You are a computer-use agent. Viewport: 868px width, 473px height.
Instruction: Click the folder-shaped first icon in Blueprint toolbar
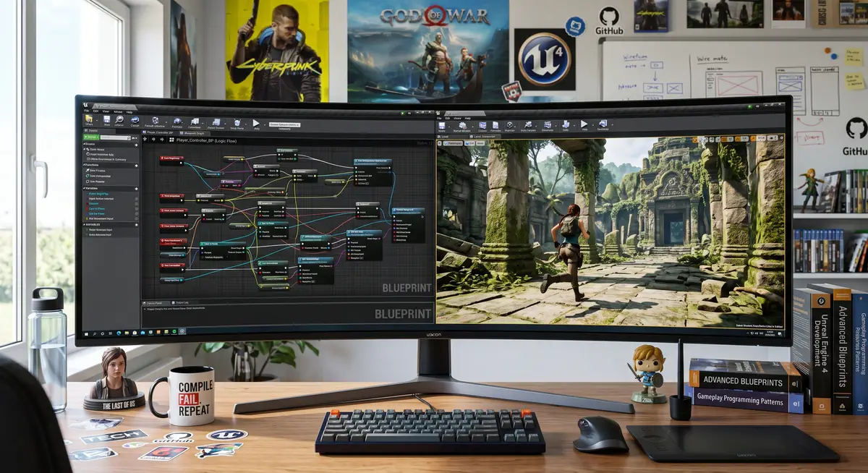89,119
